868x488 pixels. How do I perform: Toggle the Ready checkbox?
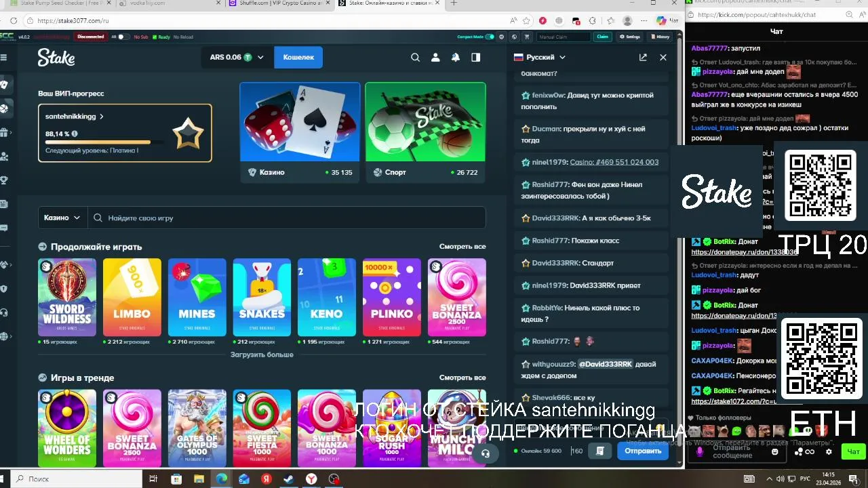[155, 37]
